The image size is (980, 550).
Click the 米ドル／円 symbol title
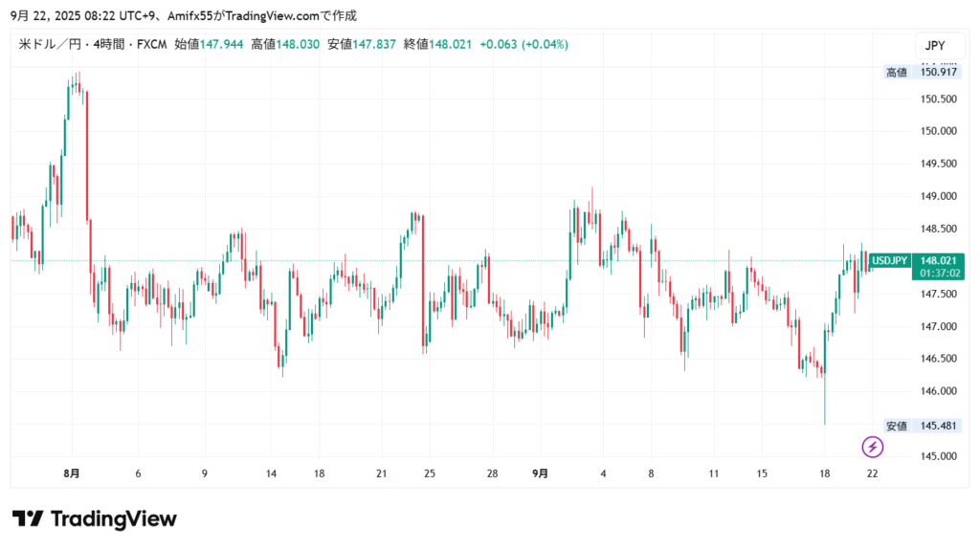49,44
